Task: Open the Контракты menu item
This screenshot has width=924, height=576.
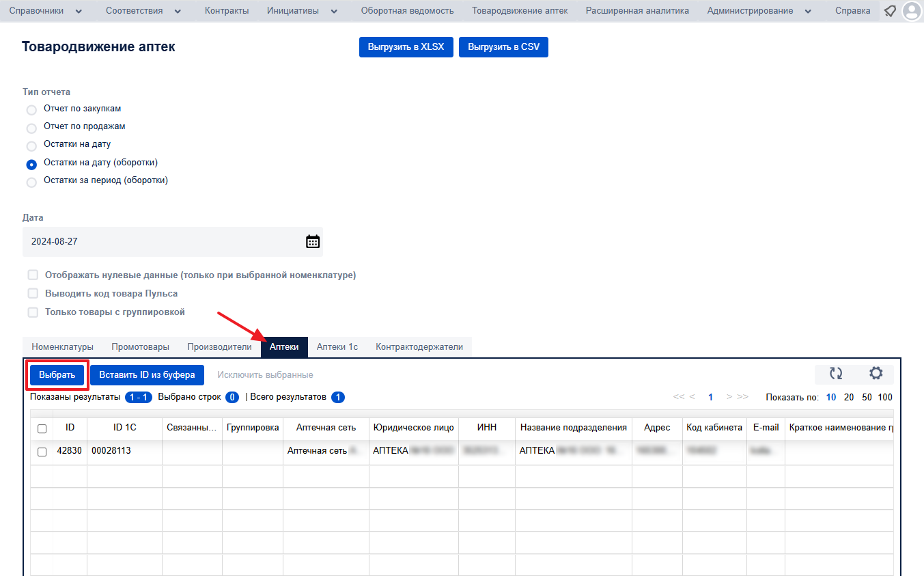Action: (227, 11)
